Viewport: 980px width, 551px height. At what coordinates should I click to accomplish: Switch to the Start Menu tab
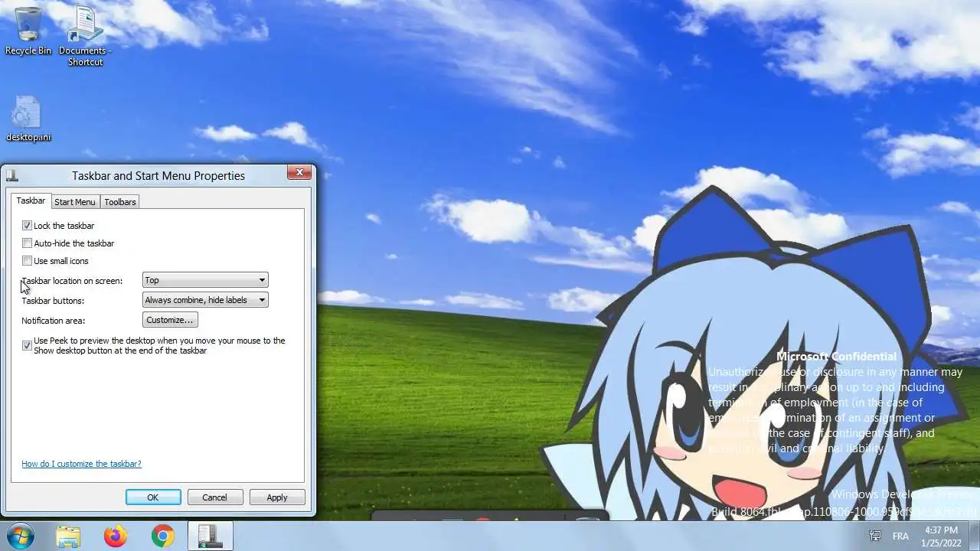[75, 202]
